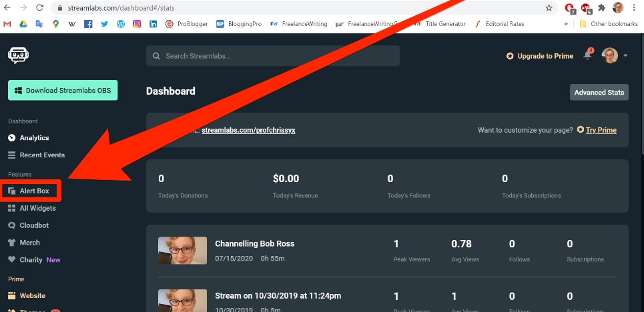This screenshot has height=312, width=644.
Task: Click the 0.78 Avg Views value
Action: point(461,244)
